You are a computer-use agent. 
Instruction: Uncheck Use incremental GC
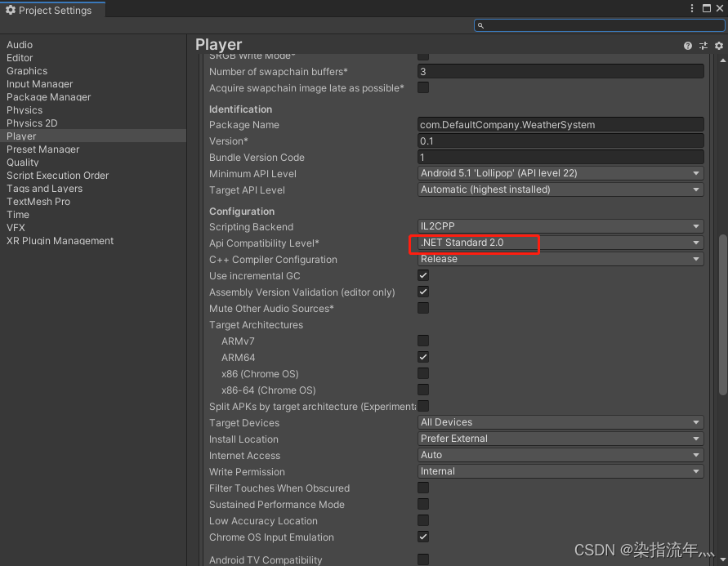tap(422, 275)
